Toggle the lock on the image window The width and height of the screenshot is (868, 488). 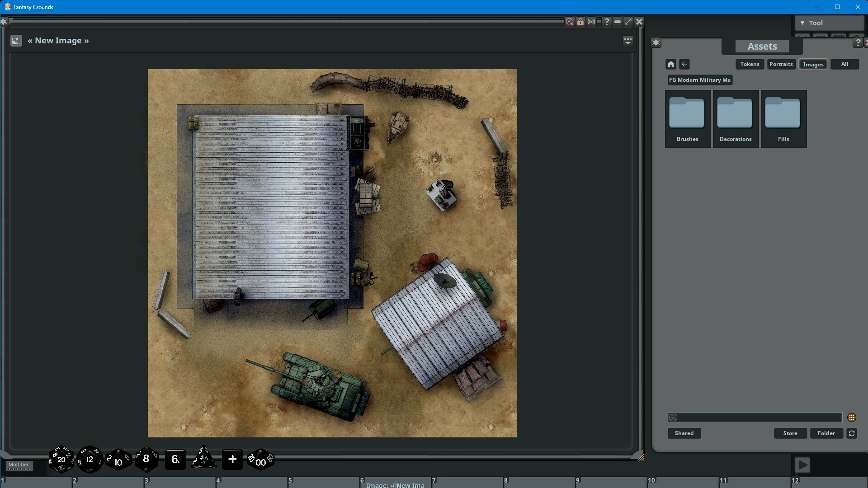581,21
